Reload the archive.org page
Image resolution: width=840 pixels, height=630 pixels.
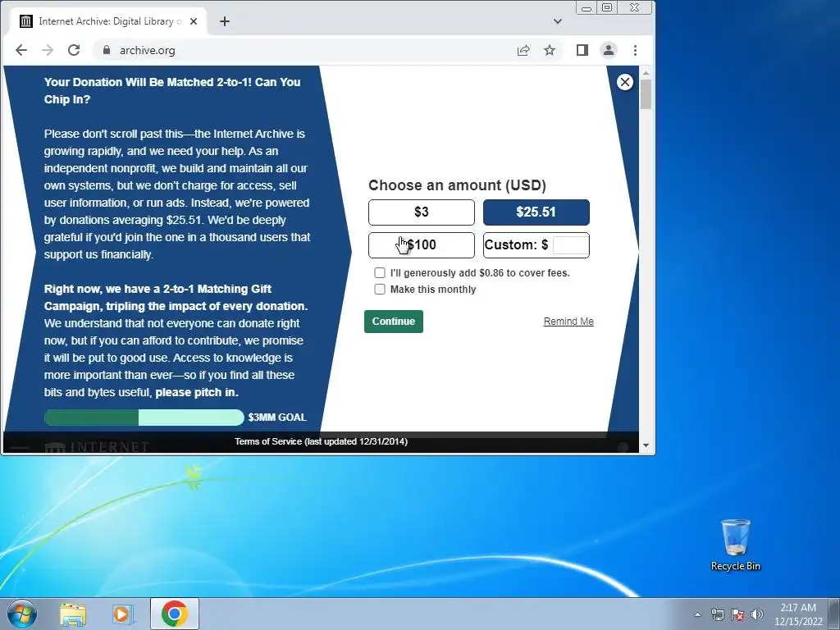(x=74, y=50)
